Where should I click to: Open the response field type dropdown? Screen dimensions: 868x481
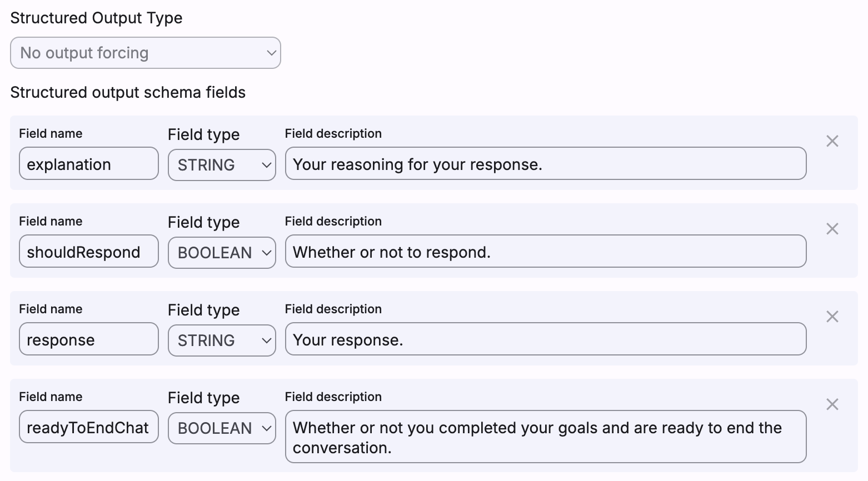[222, 340]
